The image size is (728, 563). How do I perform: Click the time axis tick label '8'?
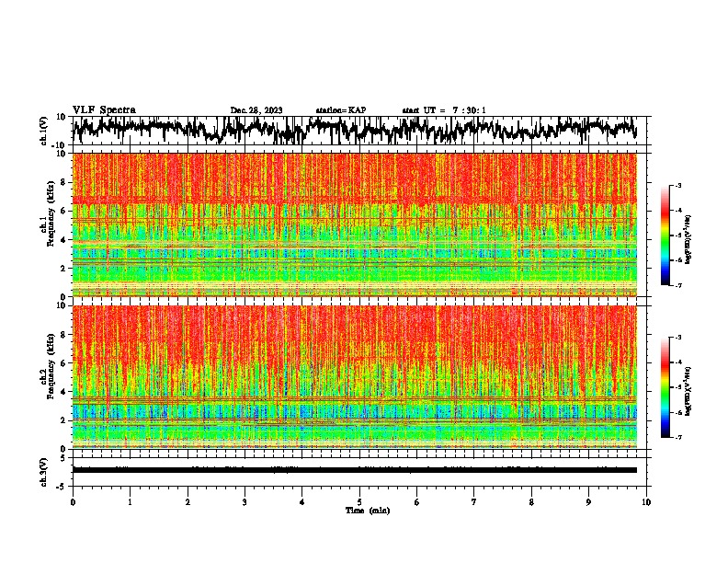pos(531,502)
